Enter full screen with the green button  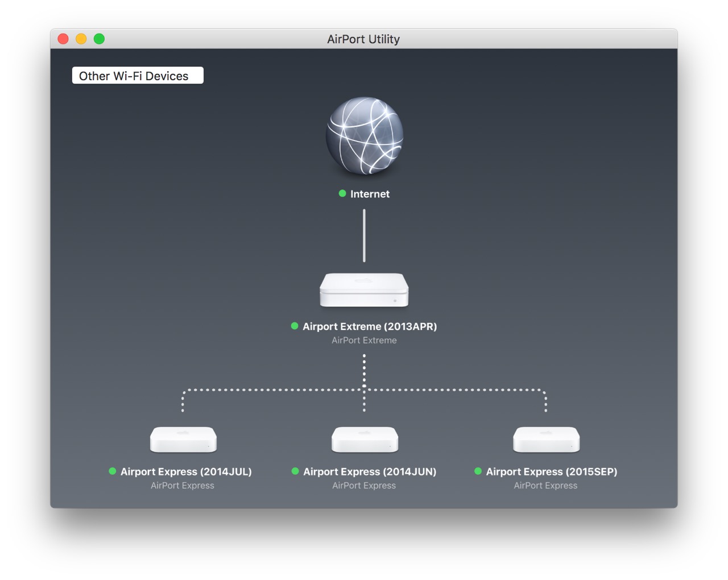pos(99,39)
